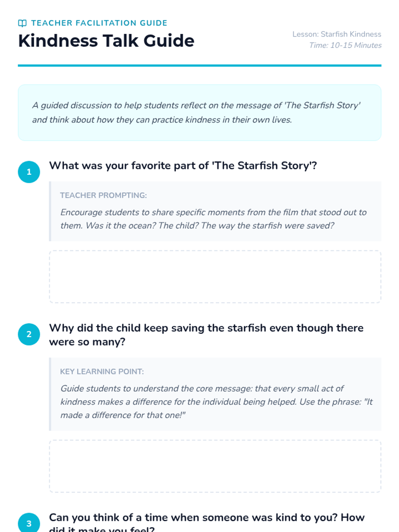The image size is (399, 532).
Task: Click the teal divider line under the header
Action: [199, 66]
